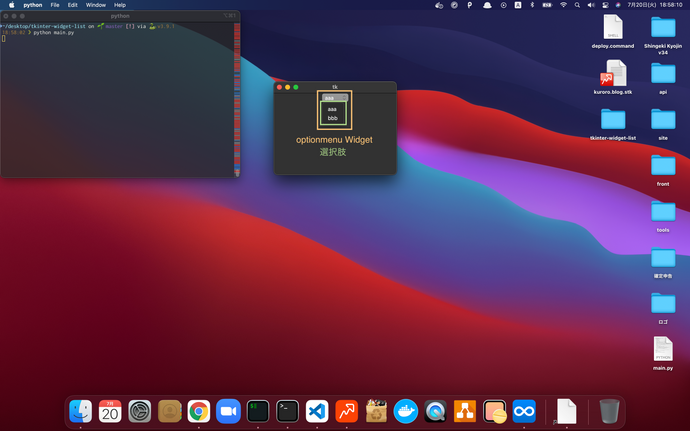
Task: Launch Google Chrome from the Dock
Action: (199, 411)
